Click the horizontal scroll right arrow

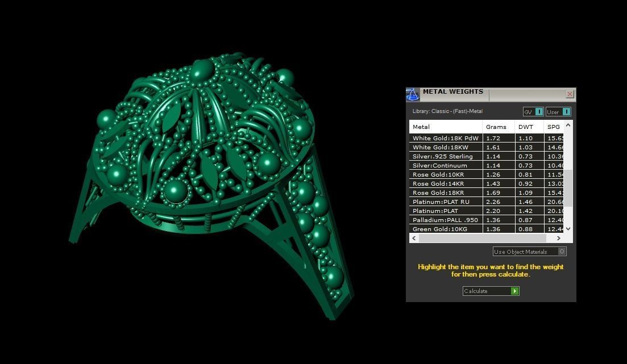tap(559, 238)
